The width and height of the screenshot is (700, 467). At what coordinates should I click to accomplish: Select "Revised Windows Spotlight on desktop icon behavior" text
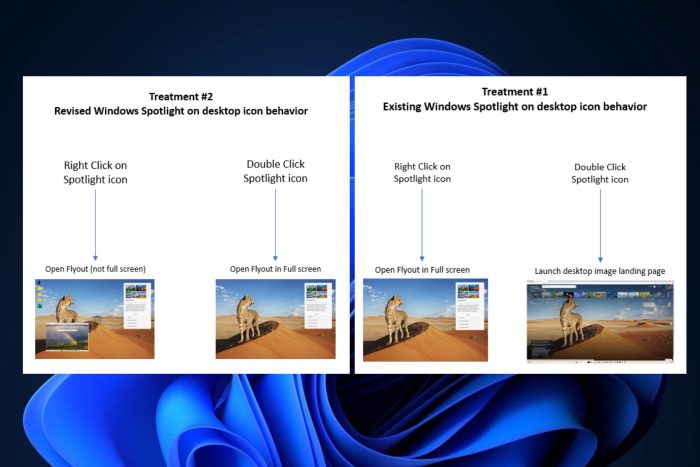pyautogui.click(x=181, y=111)
